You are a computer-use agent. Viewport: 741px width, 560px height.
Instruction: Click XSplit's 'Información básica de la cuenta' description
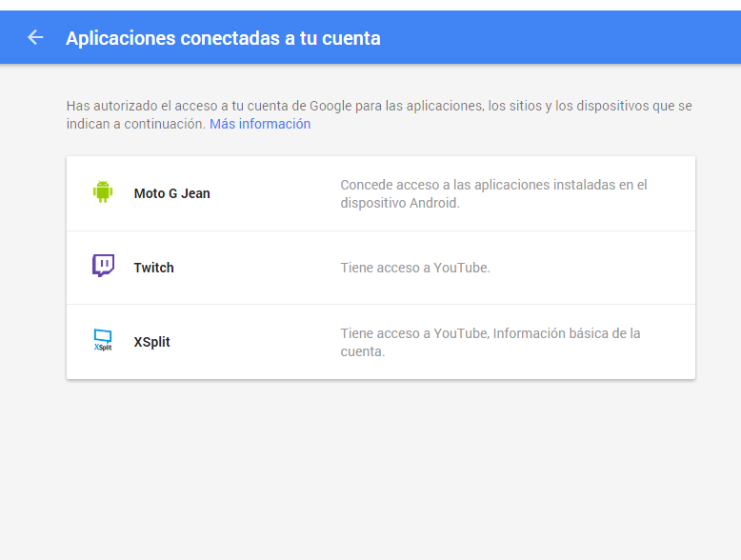491,342
